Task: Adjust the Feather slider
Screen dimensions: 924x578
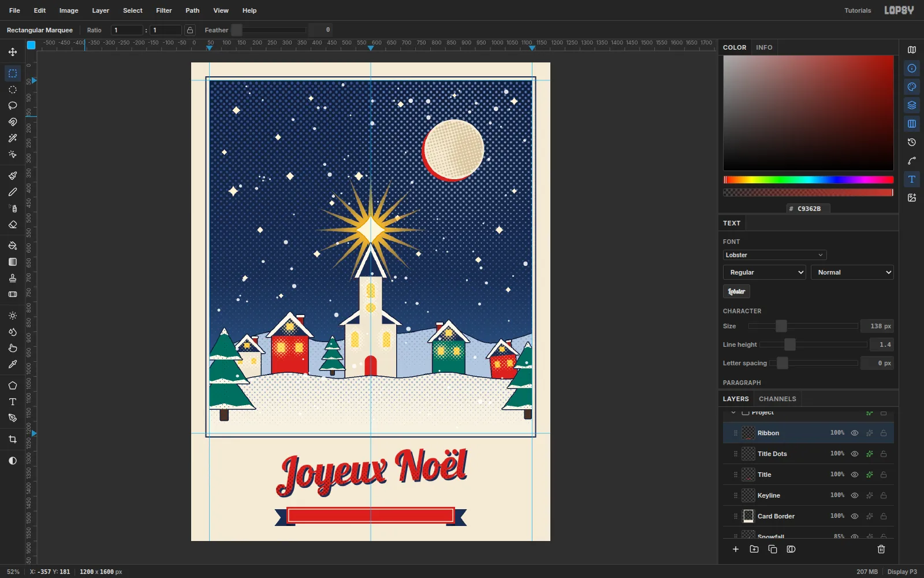Action: (269, 30)
